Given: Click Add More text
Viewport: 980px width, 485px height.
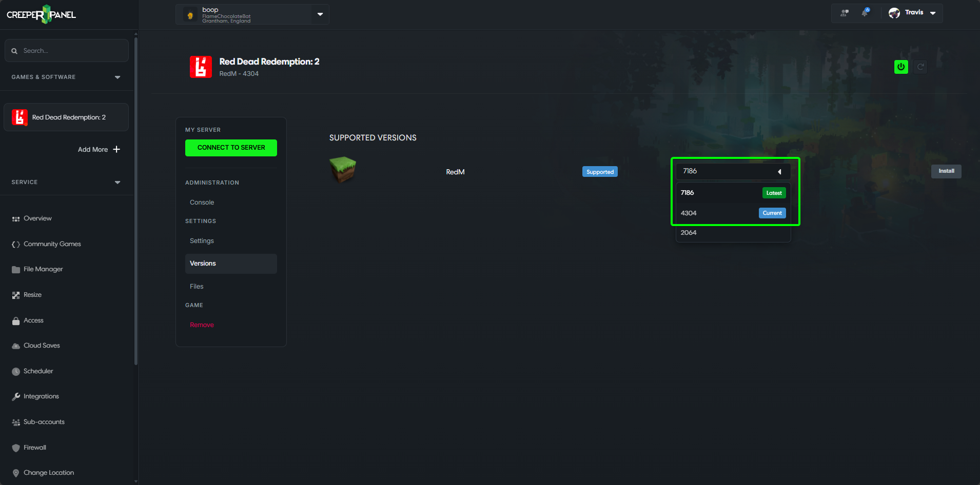Looking at the screenshot, I should point(93,150).
